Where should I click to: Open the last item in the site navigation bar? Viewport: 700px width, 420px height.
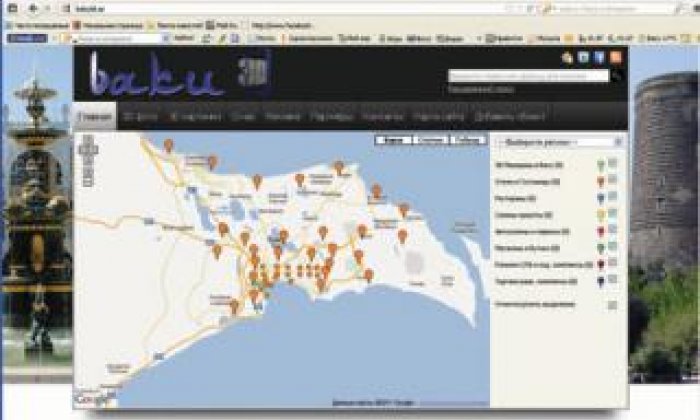[510, 117]
